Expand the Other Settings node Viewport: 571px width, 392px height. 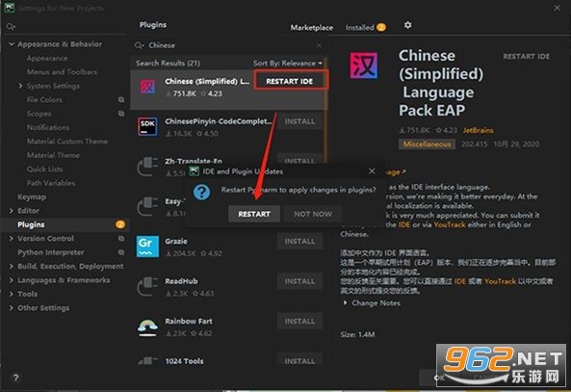pos(12,308)
